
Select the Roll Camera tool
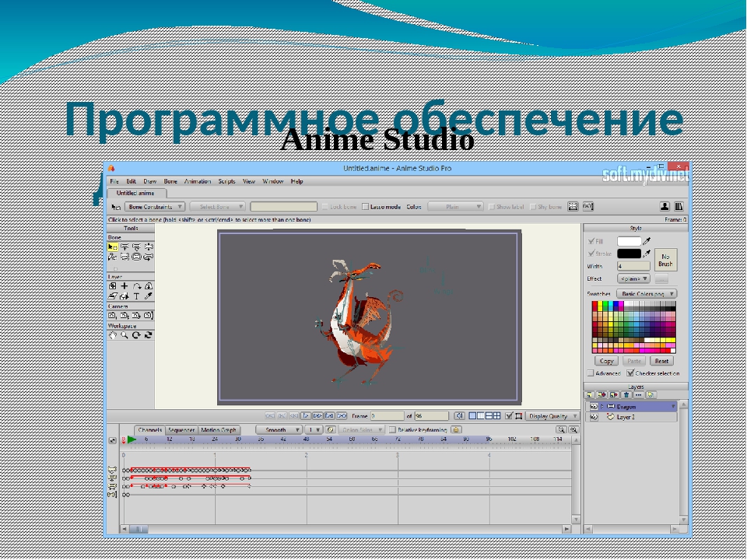[137, 316]
